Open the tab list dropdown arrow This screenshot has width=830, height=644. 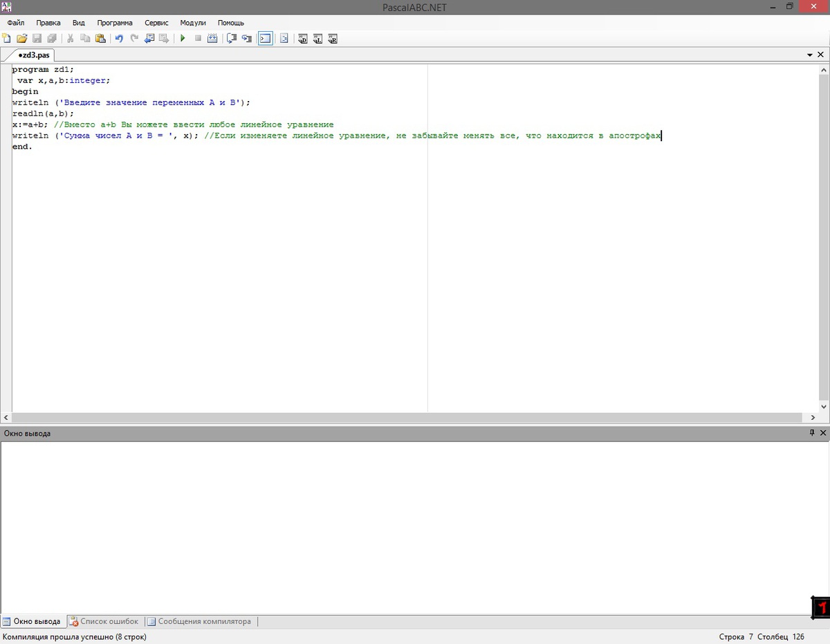coord(810,55)
